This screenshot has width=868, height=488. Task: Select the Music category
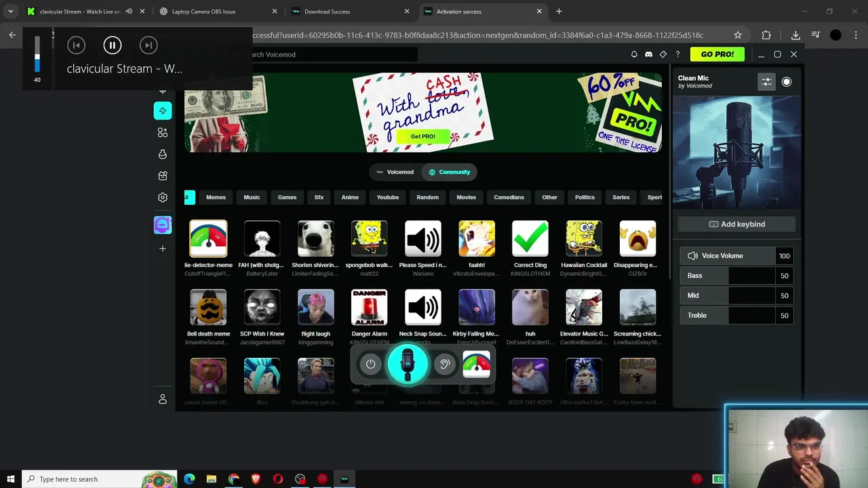[x=252, y=197]
